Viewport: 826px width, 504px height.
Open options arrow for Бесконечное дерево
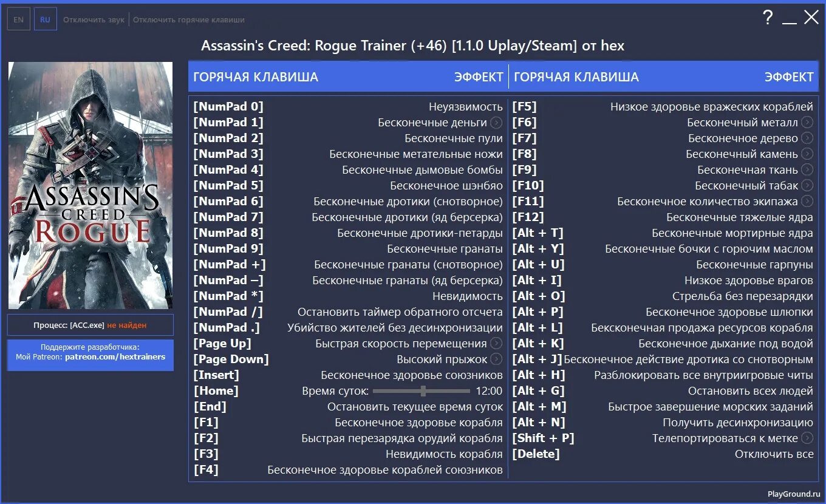click(807, 138)
